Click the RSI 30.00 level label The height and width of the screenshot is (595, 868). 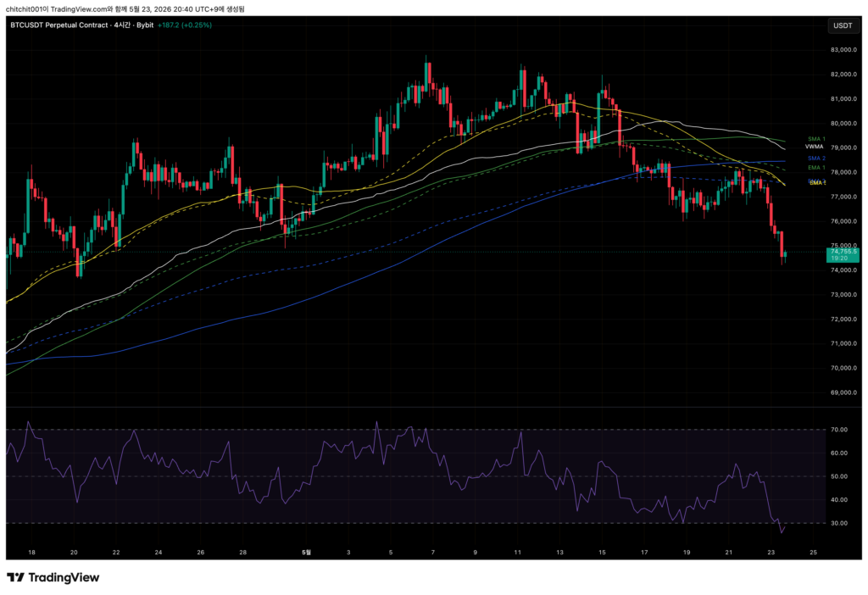[838, 523]
